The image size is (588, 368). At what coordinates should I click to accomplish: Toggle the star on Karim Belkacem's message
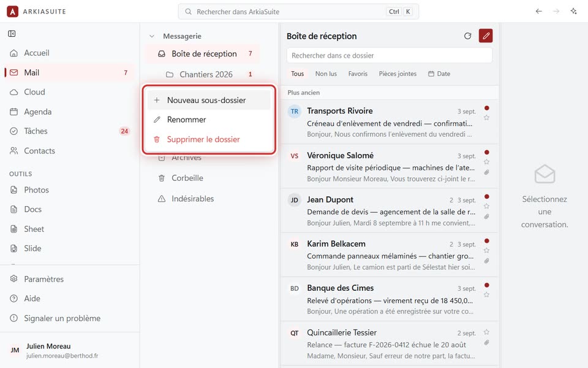486,250
